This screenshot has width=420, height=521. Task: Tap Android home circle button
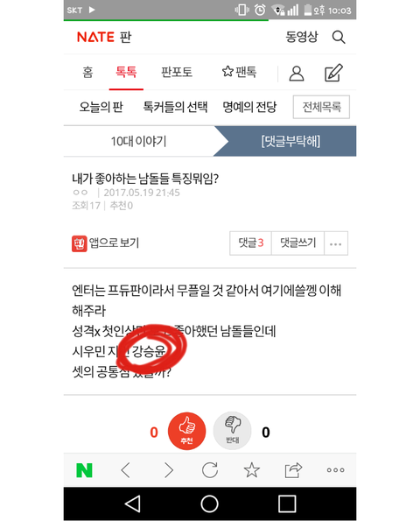click(209, 503)
